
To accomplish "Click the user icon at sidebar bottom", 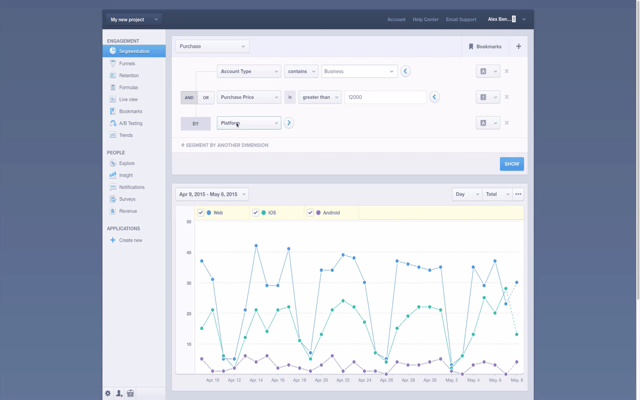I will click(x=119, y=393).
